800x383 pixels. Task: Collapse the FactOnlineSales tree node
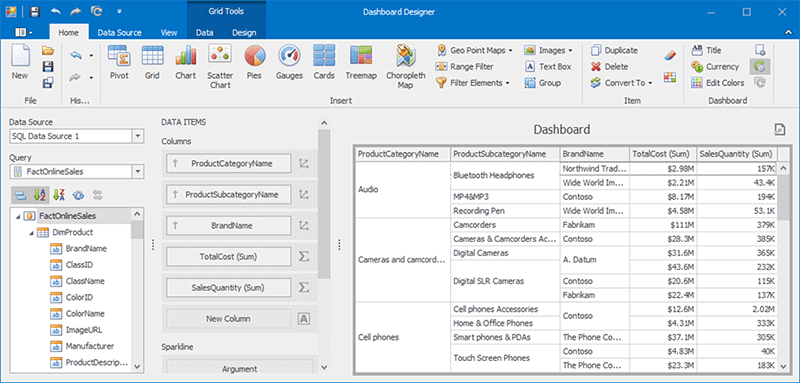pos(18,216)
